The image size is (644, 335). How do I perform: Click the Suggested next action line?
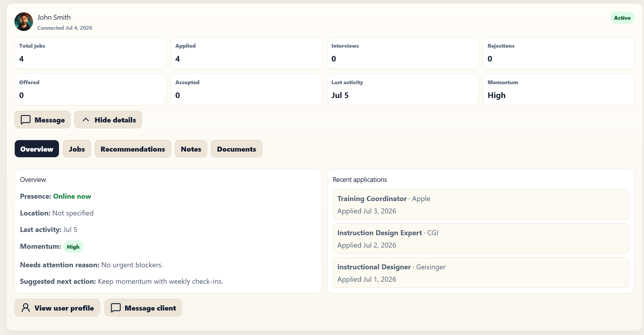121,281
